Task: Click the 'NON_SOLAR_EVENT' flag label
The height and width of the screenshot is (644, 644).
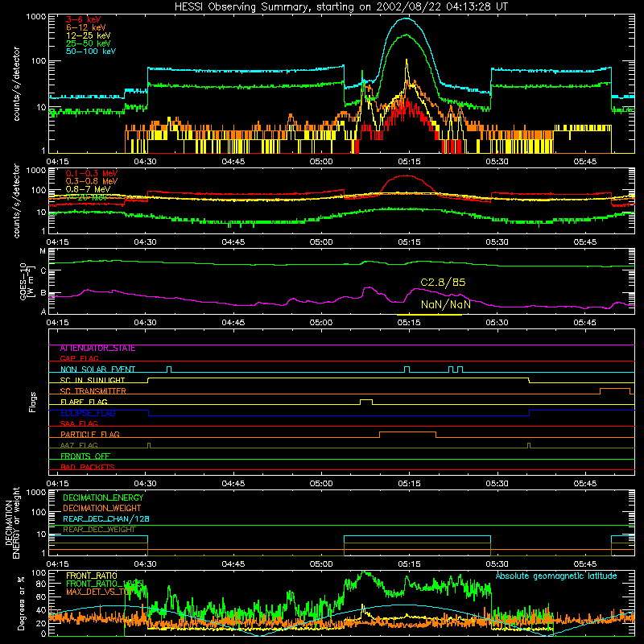Action: click(x=97, y=369)
